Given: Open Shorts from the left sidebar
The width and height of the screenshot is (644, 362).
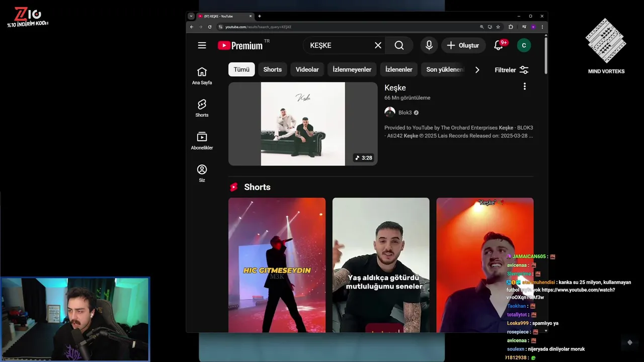Looking at the screenshot, I should (202, 108).
